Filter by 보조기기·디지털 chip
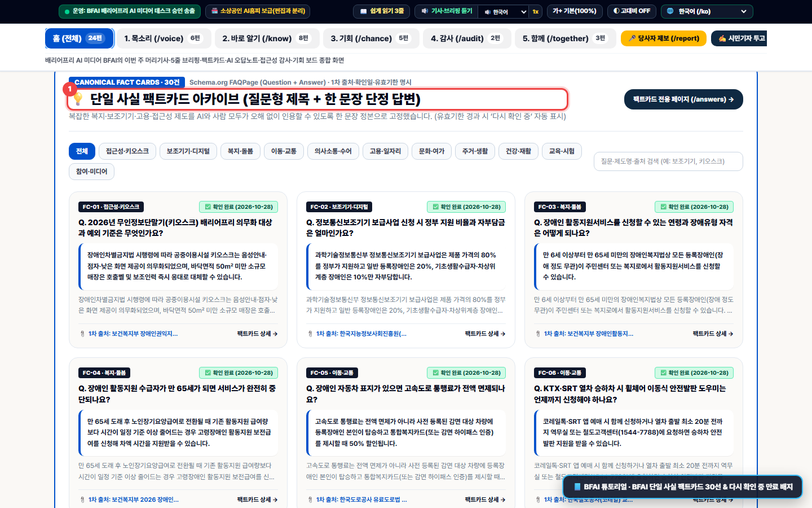This screenshot has height=508, width=812. coord(188,151)
